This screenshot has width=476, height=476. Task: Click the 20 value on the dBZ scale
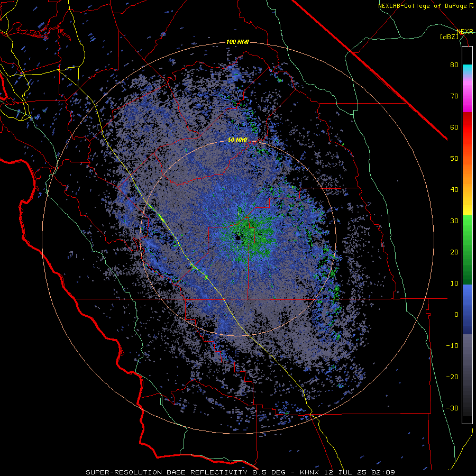[x=454, y=252]
